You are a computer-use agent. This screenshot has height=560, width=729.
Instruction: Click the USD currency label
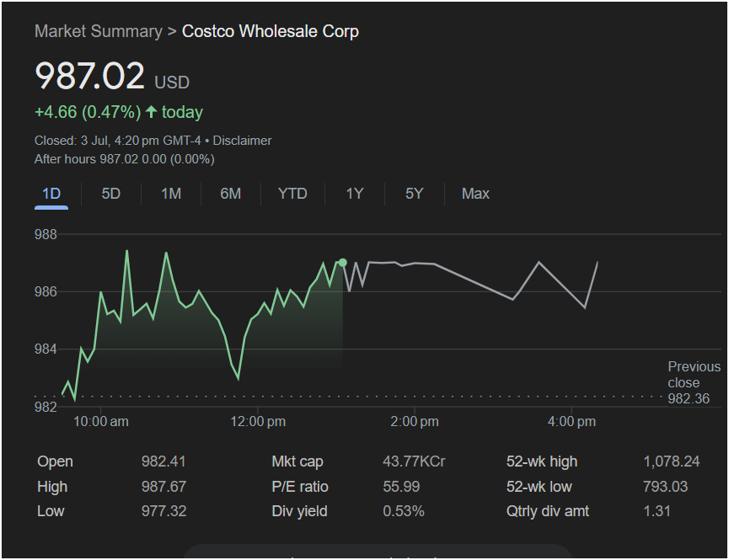coord(172,83)
